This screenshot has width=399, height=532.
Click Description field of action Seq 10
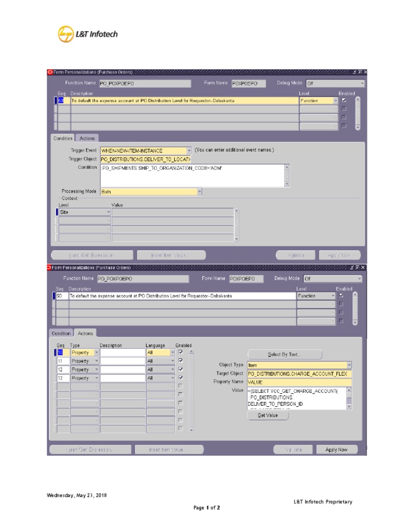tap(123, 353)
